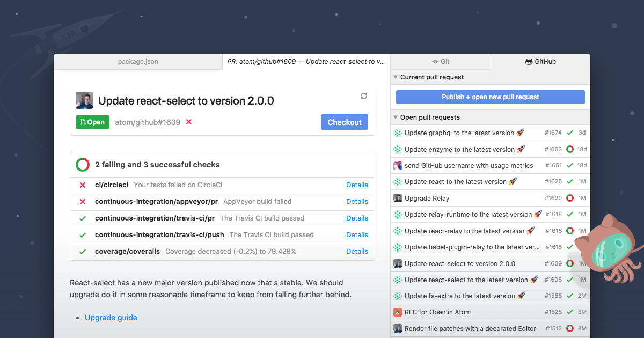Click the author avatar beside the PR title
Image resolution: width=644 pixels, height=338 pixels.
(84, 101)
